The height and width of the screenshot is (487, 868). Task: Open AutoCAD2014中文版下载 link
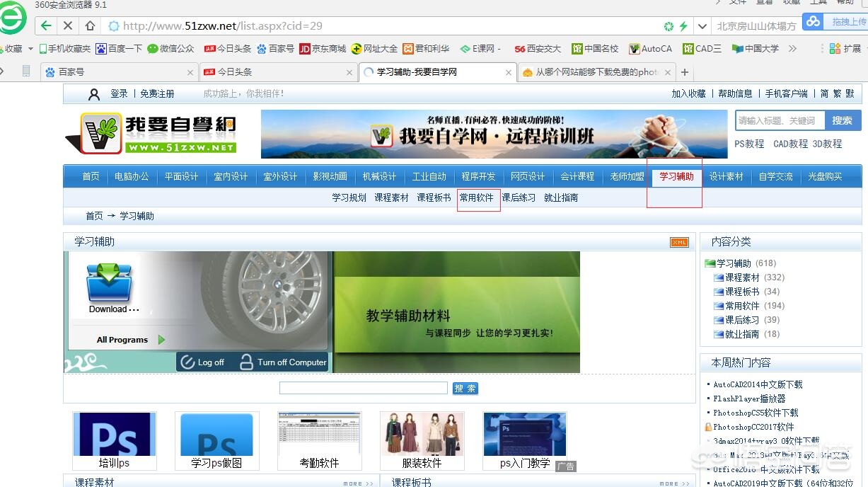tap(758, 384)
